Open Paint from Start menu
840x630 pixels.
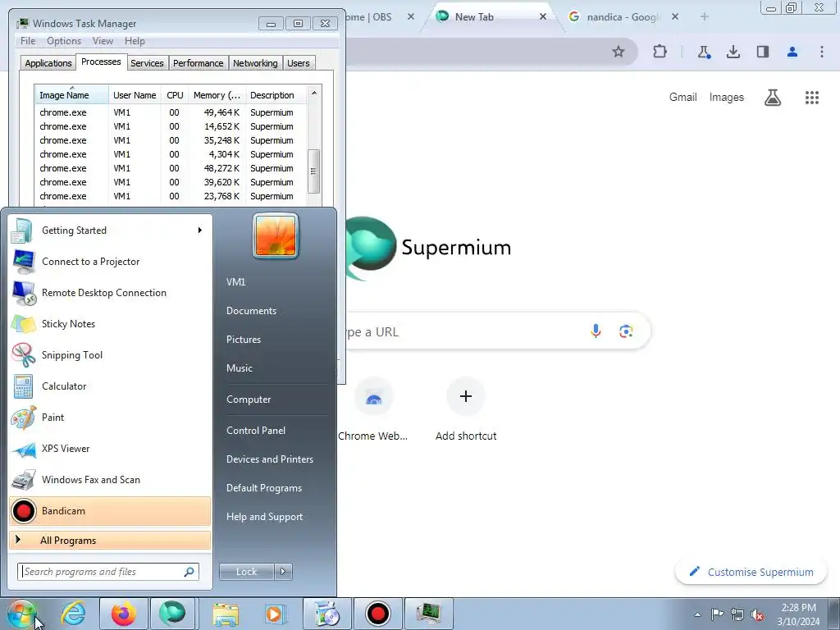[110, 418]
